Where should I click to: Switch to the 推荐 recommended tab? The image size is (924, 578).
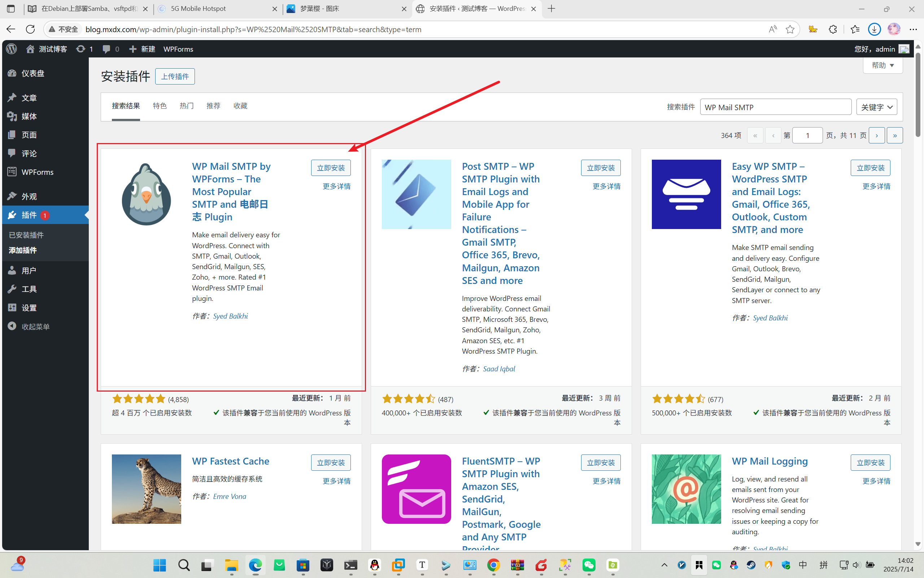pos(213,106)
